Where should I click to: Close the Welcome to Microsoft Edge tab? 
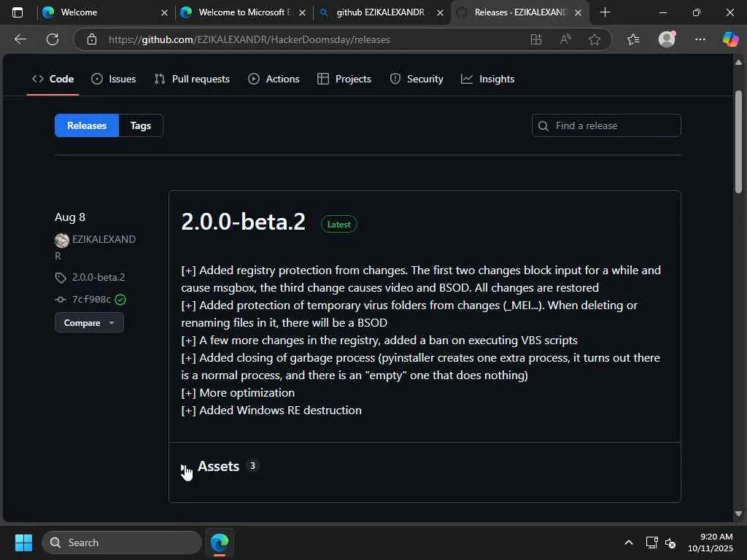coord(302,13)
